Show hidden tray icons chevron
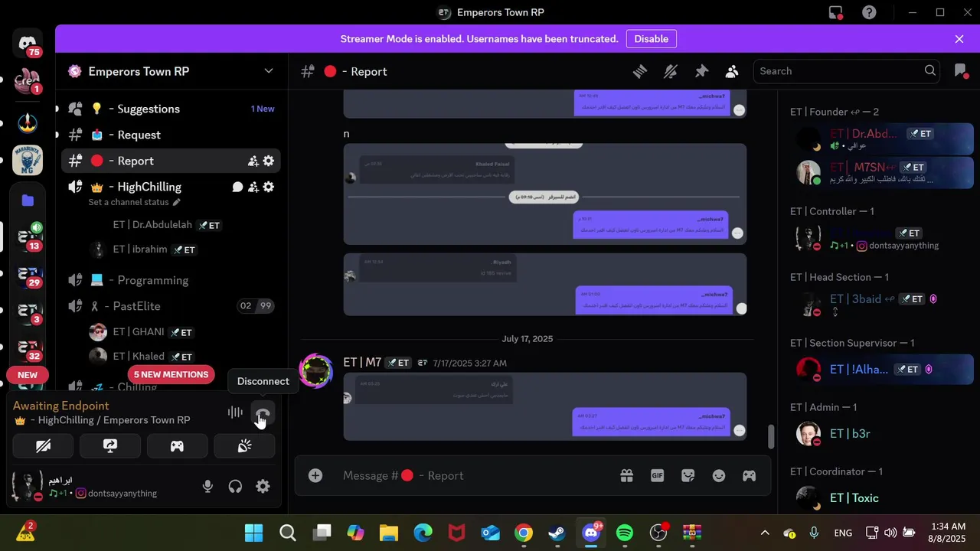Viewport: 980px width, 551px height. (764, 533)
